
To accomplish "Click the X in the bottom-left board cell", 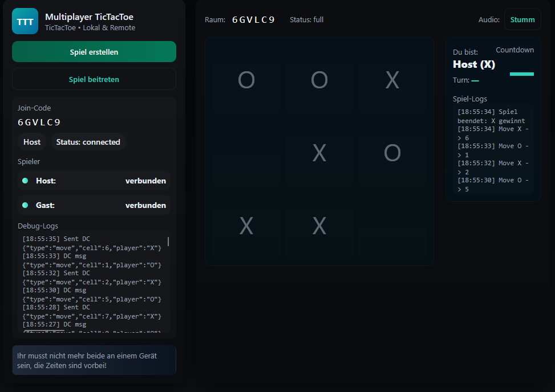I will (x=246, y=226).
